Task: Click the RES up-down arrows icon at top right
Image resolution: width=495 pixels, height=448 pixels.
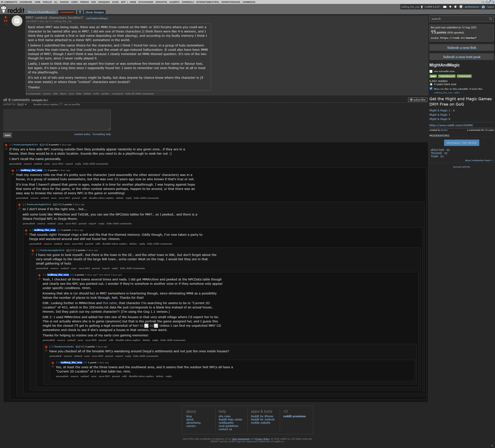Action: pos(483,2)
